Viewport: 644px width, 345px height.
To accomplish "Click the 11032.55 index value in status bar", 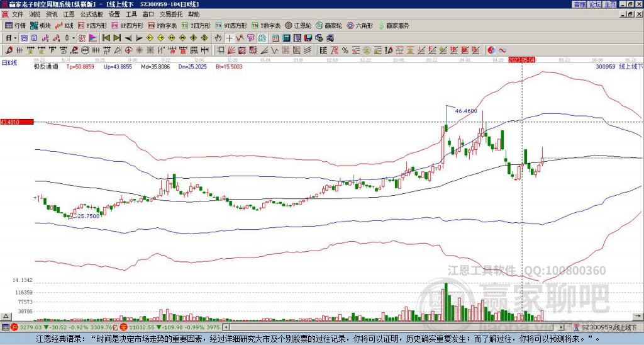I will tap(141, 327).
